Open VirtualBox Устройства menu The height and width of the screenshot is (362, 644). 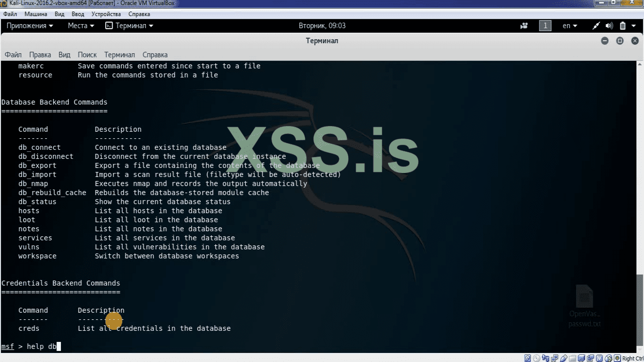[106, 14]
